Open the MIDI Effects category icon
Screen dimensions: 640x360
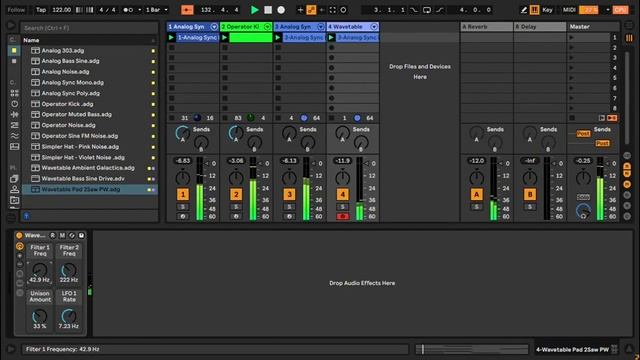pos(14,125)
